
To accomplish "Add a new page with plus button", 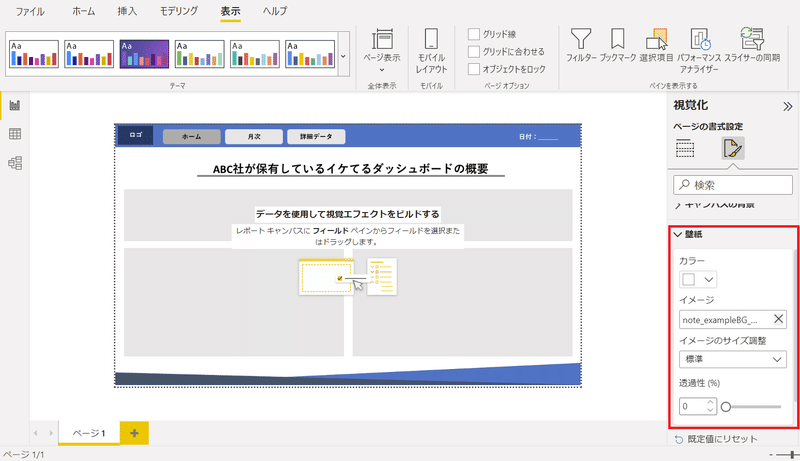I will pyautogui.click(x=134, y=433).
